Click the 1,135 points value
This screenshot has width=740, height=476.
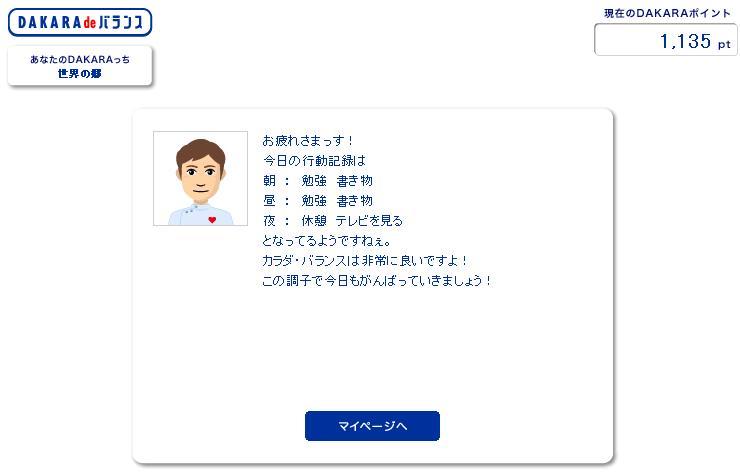(685, 42)
